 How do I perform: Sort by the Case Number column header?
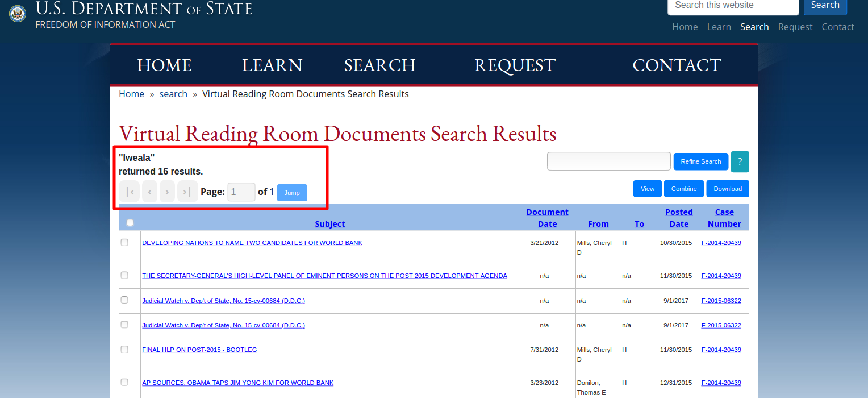[724, 218]
